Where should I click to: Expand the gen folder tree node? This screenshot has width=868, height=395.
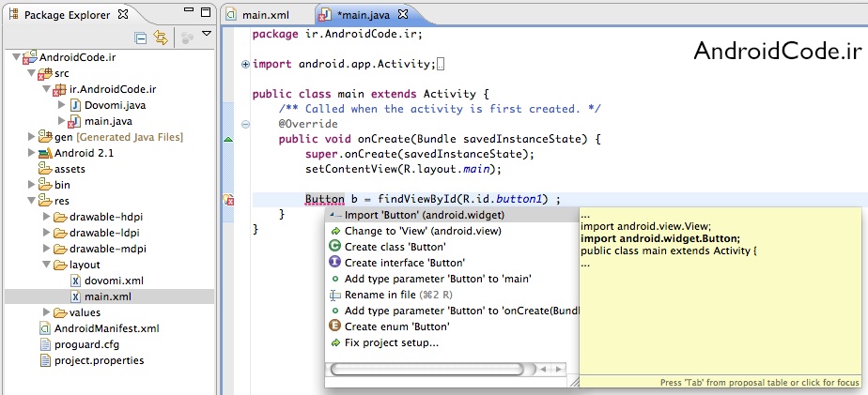point(31,137)
